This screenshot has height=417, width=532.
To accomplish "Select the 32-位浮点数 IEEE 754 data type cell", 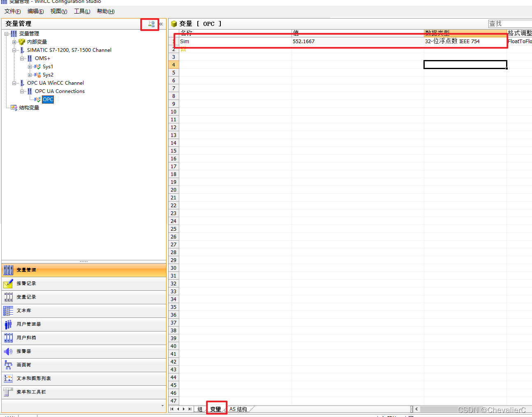I will coord(465,42).
